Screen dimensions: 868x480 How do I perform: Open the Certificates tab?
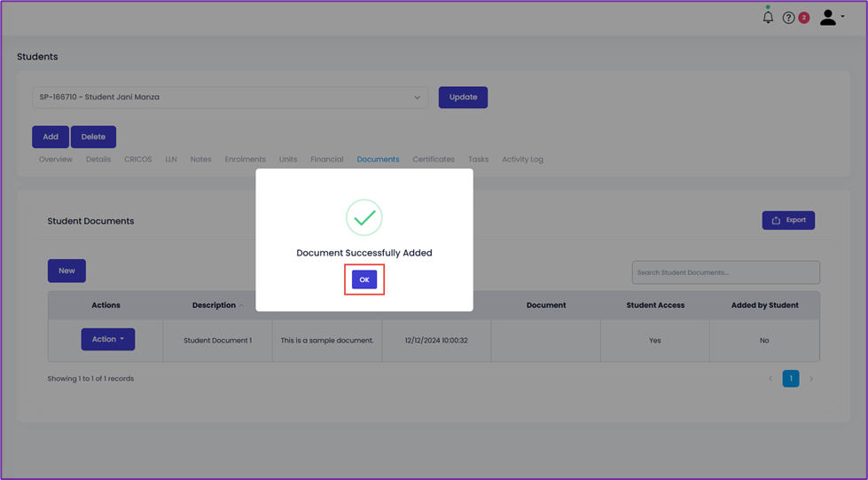pyautogui.click(x=434, y=159)
